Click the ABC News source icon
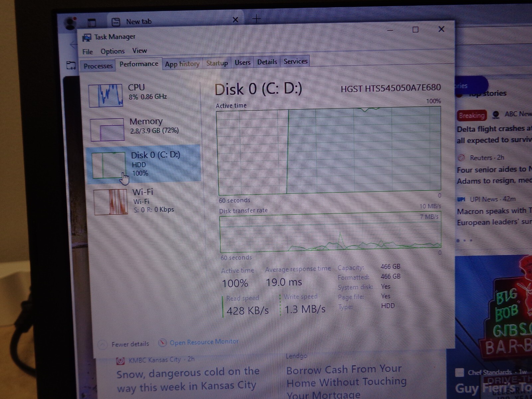The width and height of the screenshot is (532, 399). point(496,115)
